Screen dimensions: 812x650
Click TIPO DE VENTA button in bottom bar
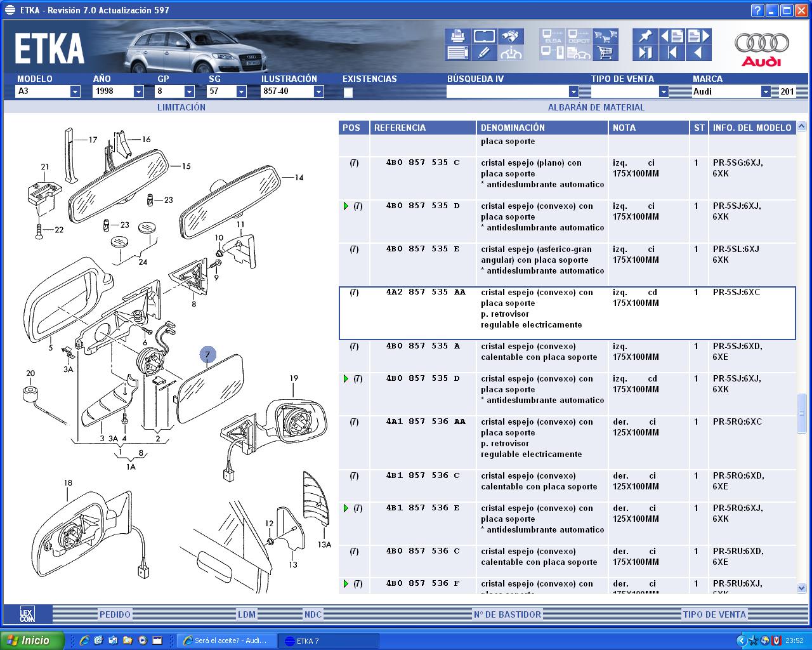pos(714,614)
